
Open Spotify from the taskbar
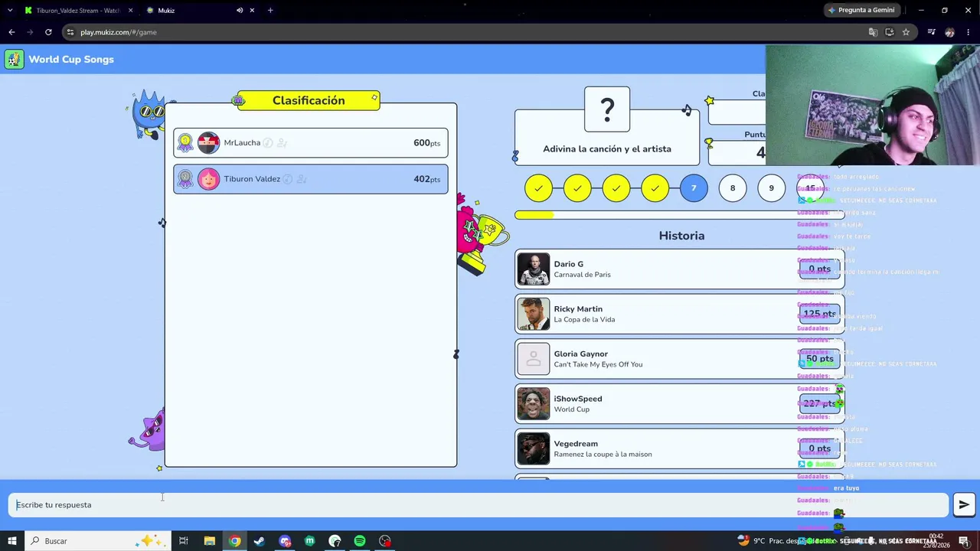(x=360, y=541)
